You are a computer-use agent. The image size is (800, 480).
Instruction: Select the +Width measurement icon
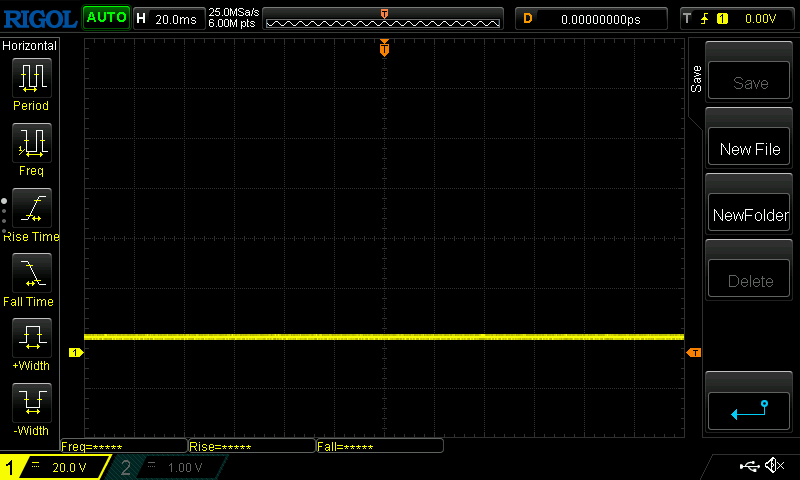point(32,337)
